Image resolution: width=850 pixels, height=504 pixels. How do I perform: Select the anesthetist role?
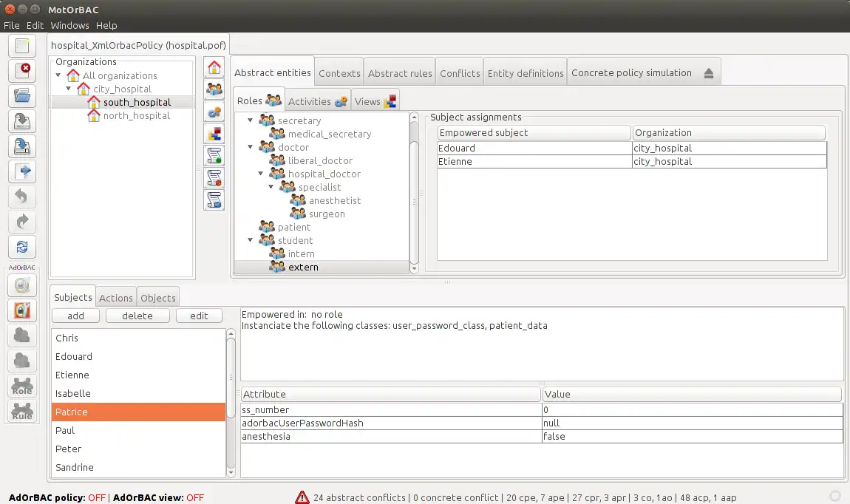tap(335, 200)
